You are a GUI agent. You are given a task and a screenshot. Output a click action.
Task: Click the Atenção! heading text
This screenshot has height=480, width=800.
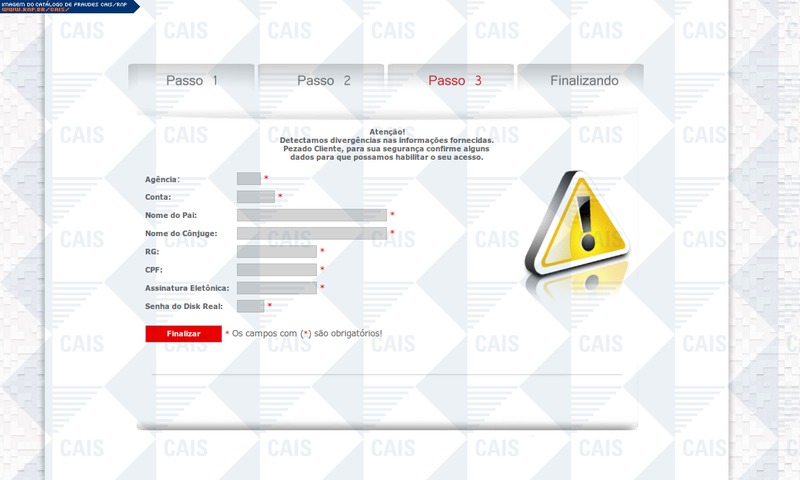click(386, 132)
